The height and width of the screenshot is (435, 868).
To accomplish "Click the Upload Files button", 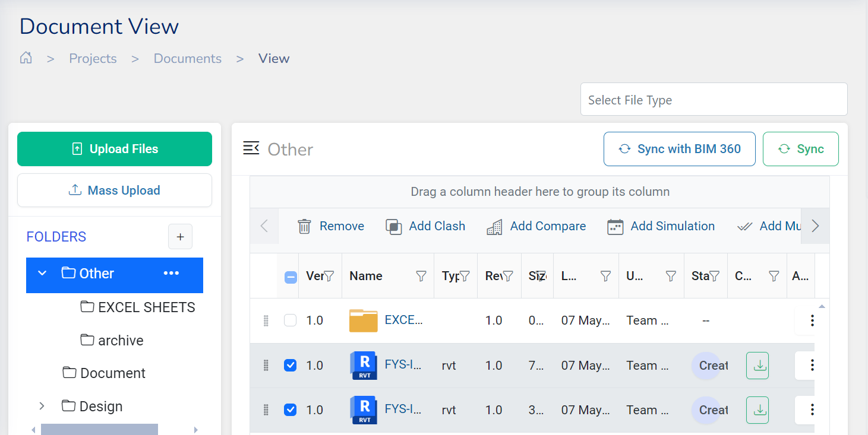I will point(115,149).
